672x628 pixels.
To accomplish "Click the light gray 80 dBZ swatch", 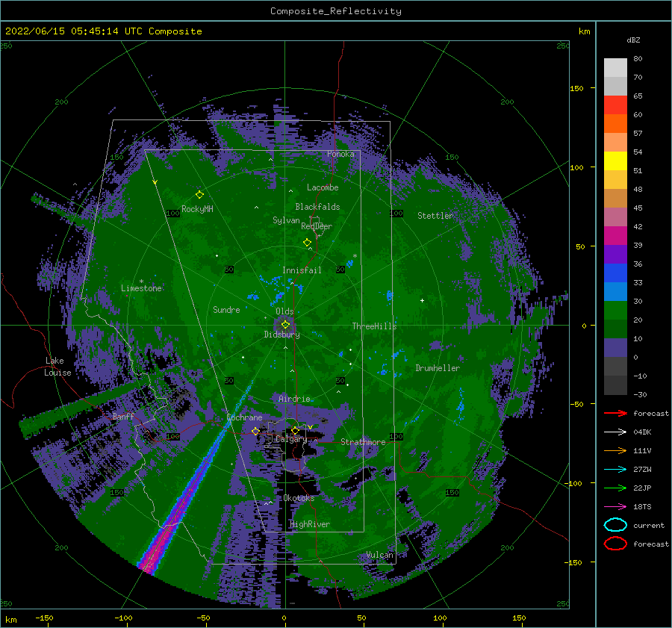I will (615, 67).
